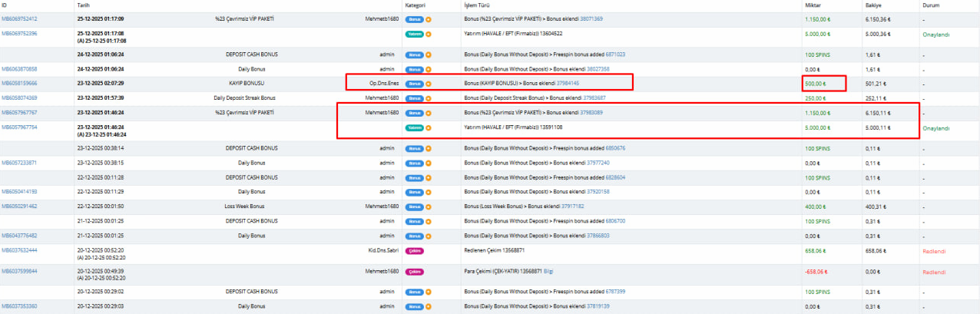Click orange icon in the 37866803 bonus row
This screenshot has height=314, width=980.
click(x=429, y=236)
